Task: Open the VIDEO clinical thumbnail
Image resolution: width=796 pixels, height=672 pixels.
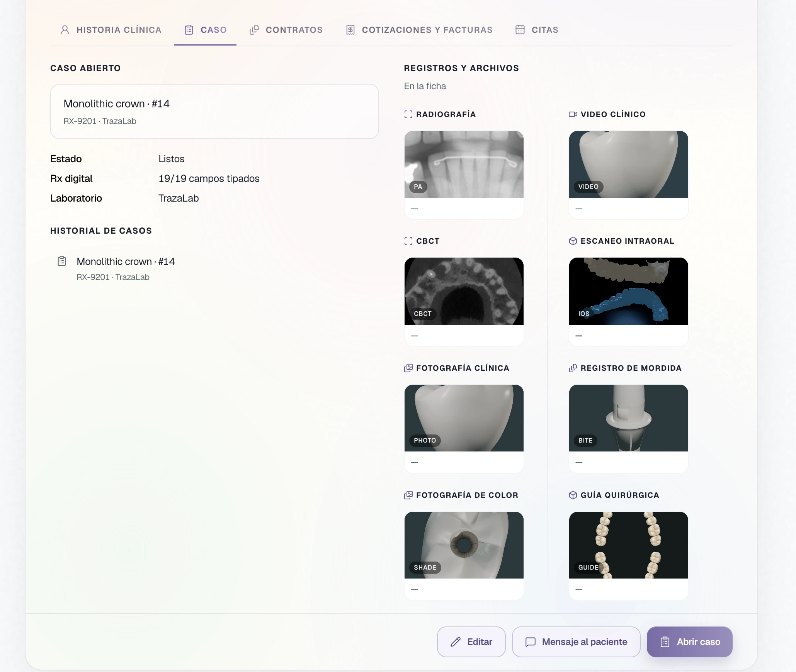Action: point(629,164)
